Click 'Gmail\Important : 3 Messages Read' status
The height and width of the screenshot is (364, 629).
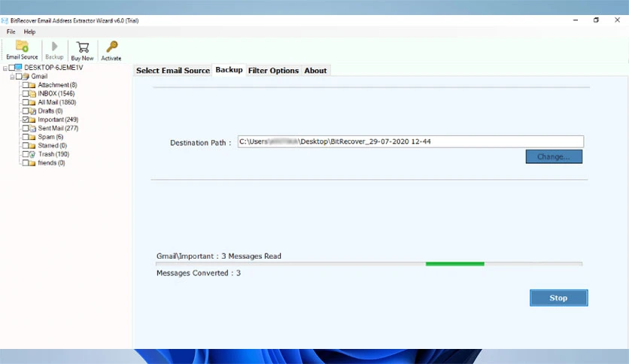pyautogui.click(x=219, y=256)
